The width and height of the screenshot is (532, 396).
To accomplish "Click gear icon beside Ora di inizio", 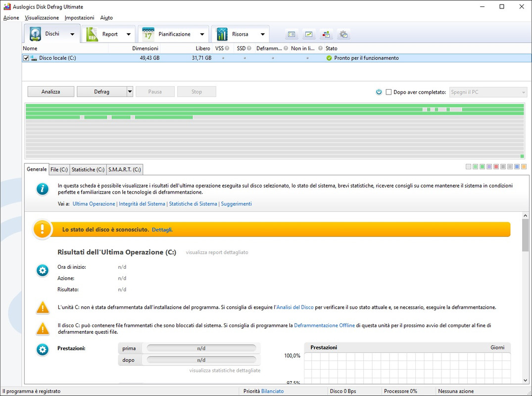I will pyautogui.click(x=43, y=270).
